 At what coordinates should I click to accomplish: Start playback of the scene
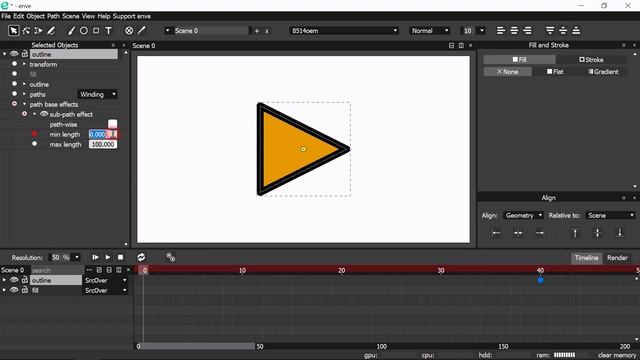(x=108, y=257)
